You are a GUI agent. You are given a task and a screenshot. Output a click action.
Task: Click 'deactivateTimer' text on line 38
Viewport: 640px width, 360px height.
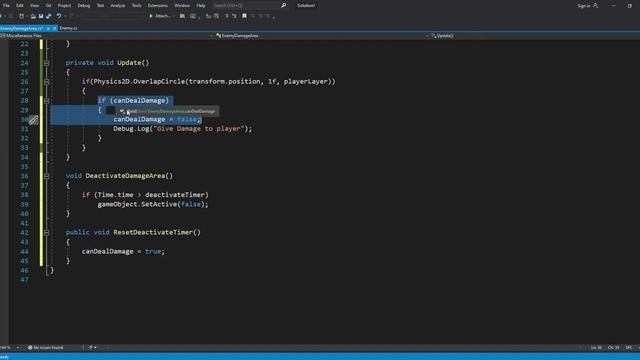[x=175, y=195]
